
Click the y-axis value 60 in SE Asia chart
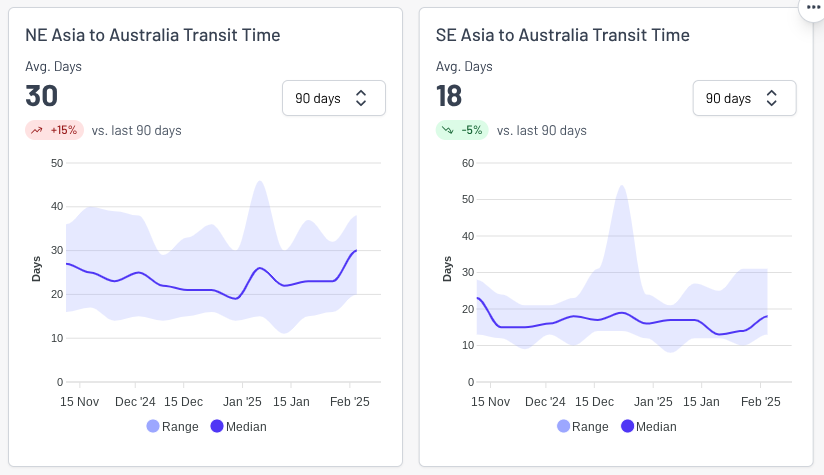click(468, 163)
